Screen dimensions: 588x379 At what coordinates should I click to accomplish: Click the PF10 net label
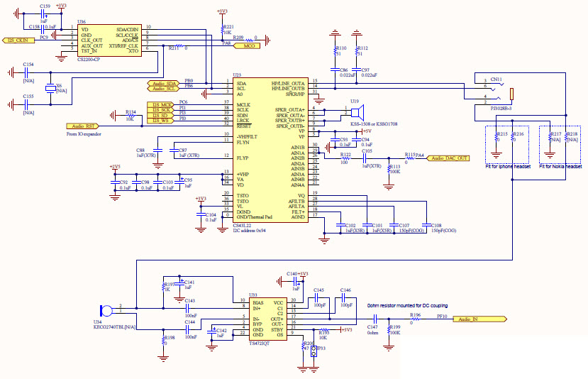pos(442,317)
